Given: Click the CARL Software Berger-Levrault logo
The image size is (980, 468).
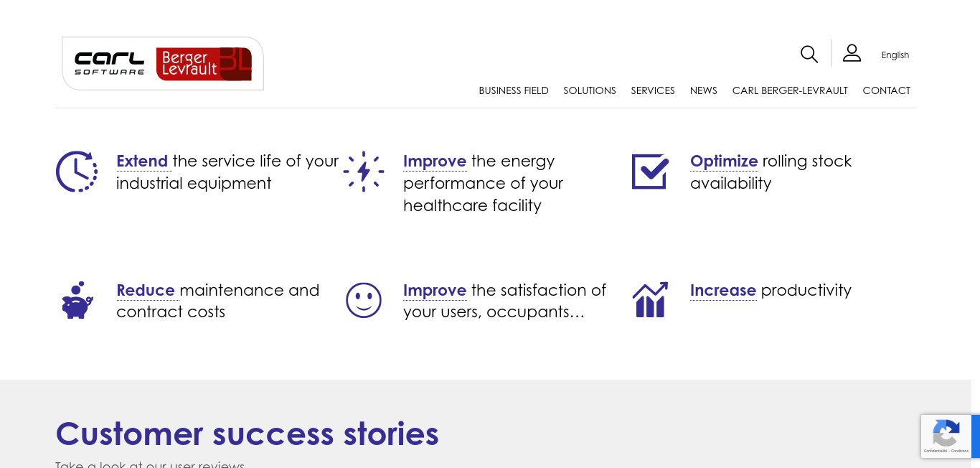Looking at the screenshot, I should pos(163,64).
